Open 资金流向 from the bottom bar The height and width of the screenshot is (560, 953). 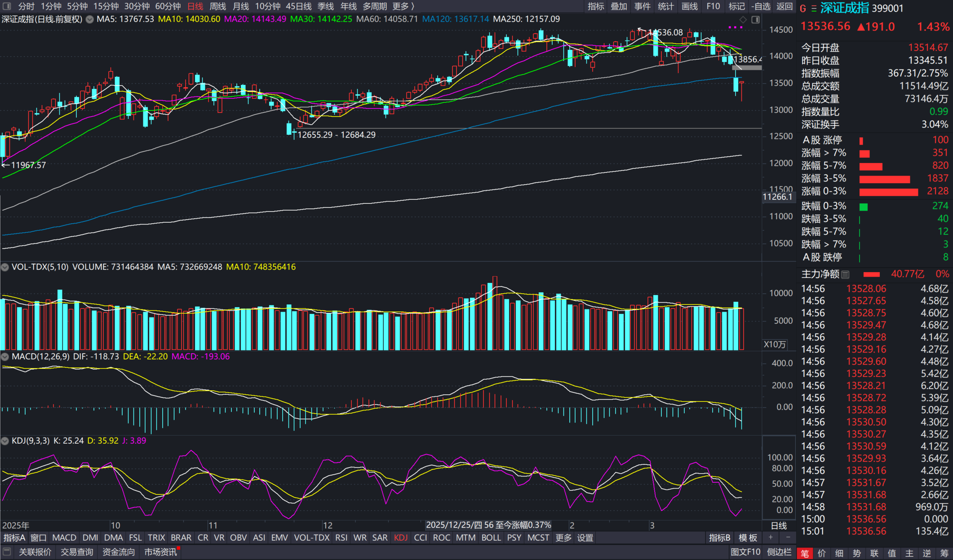(119, 552)
